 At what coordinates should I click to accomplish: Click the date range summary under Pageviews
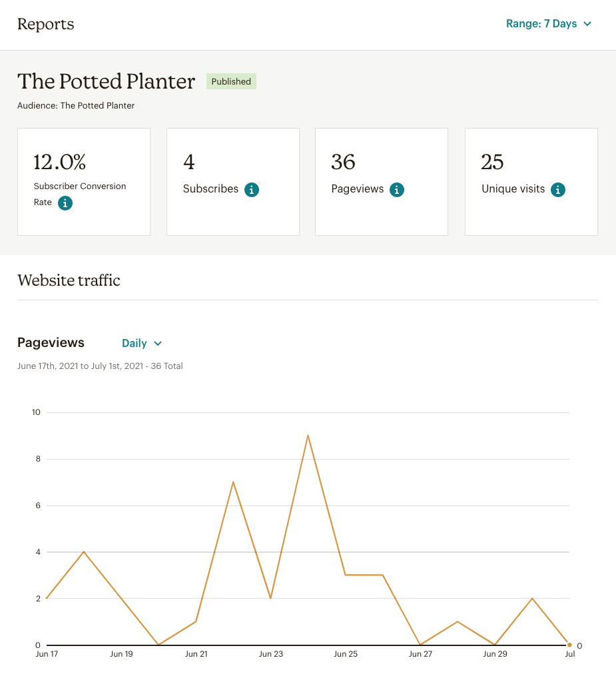point(100,366)
